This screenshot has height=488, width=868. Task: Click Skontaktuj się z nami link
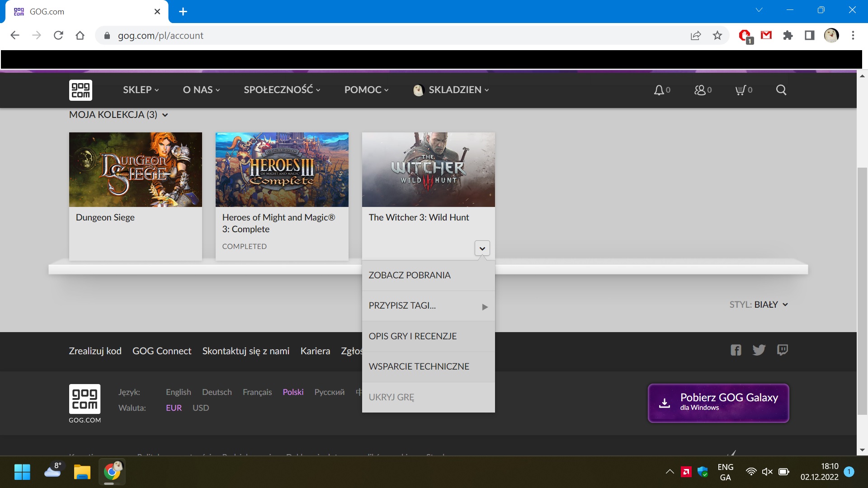246,351
